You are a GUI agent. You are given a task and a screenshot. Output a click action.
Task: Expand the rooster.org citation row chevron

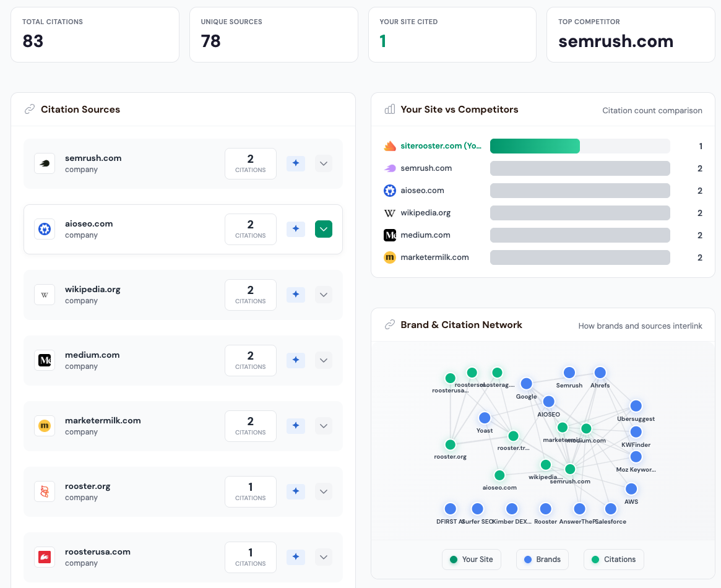point(324,491)
